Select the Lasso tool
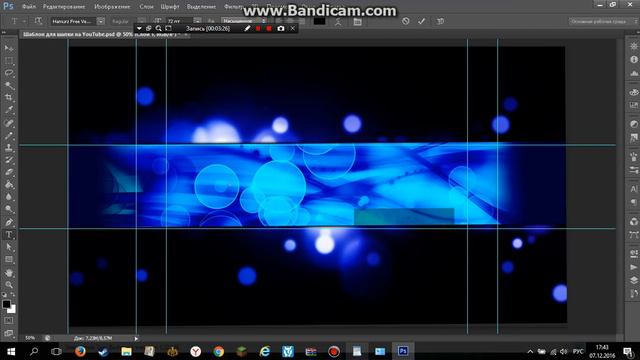Screen dimensions: 640x360 point(9,73)
